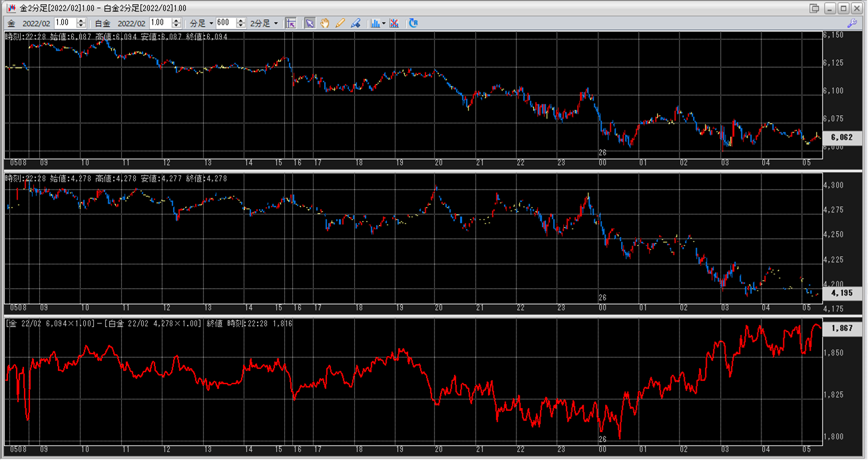Click the detach window icon
The height and width of the screenshot is (460, 868).
[814, 8]
